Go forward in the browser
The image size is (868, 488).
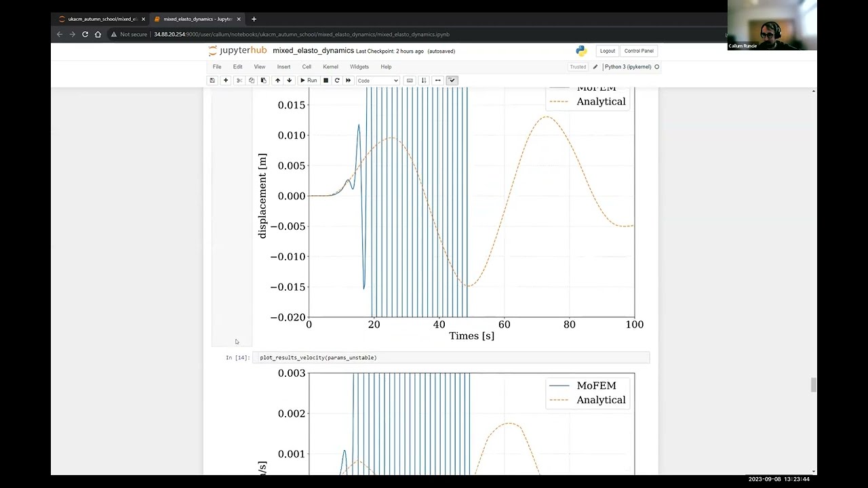(x=73, y=34)
